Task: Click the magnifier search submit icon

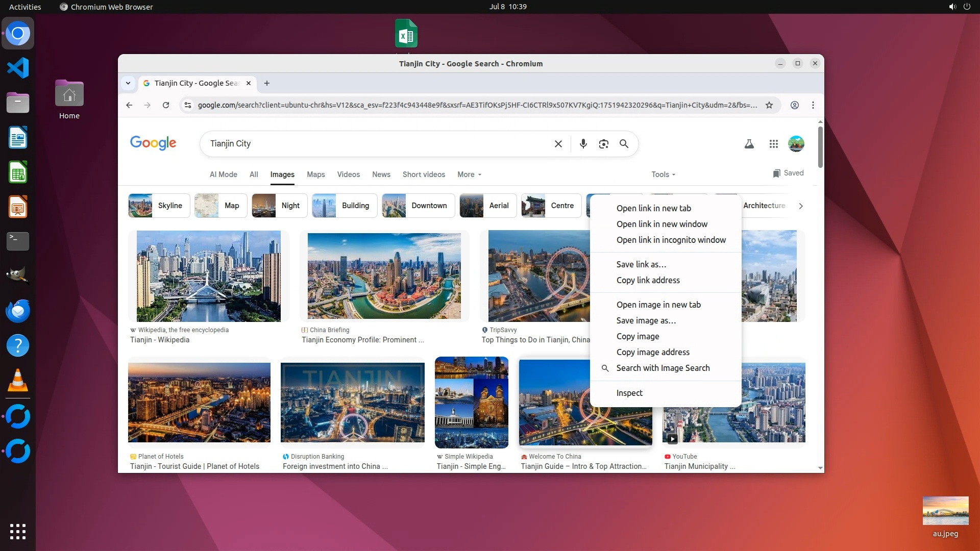Action: pos(624,144)
